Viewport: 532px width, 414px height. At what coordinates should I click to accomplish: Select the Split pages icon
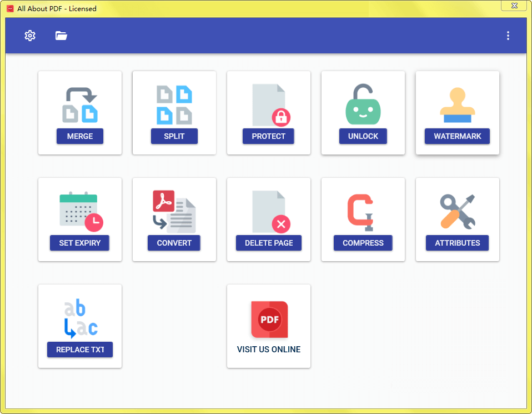point(174,105)
